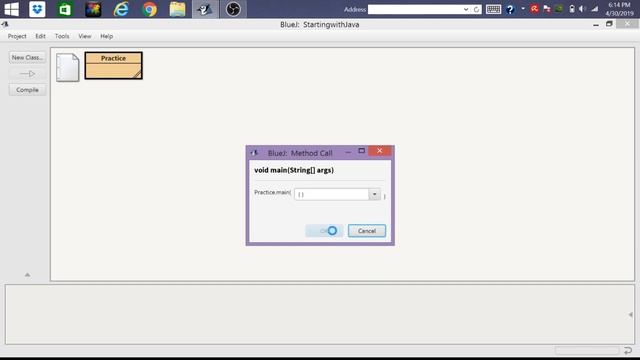Viewport: 640px width, 360px height.
Task: Show hidden system tray icons
Action: [523, 9]
